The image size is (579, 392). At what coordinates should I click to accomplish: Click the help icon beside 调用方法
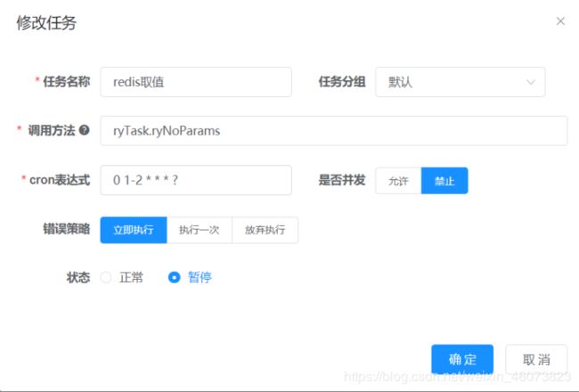tap(85, 130)
